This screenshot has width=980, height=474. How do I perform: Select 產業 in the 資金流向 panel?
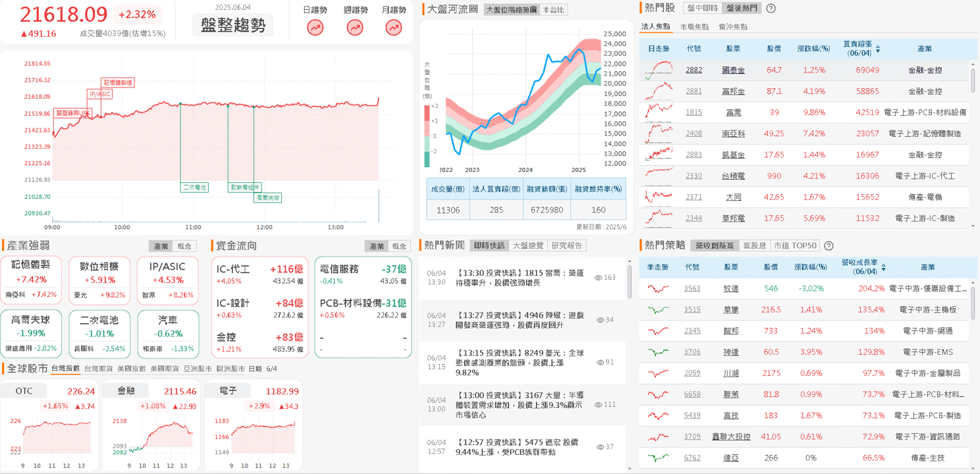click(x=377, y=246)
